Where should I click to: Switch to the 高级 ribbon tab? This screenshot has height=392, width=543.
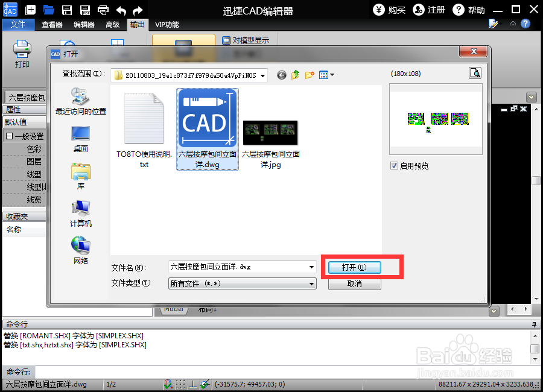(113, 25)
